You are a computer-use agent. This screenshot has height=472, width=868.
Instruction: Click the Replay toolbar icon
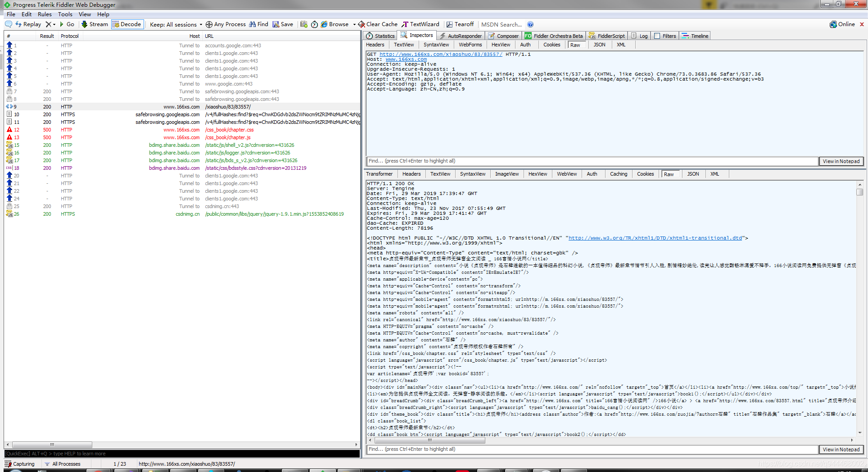[x=18, y=24]
